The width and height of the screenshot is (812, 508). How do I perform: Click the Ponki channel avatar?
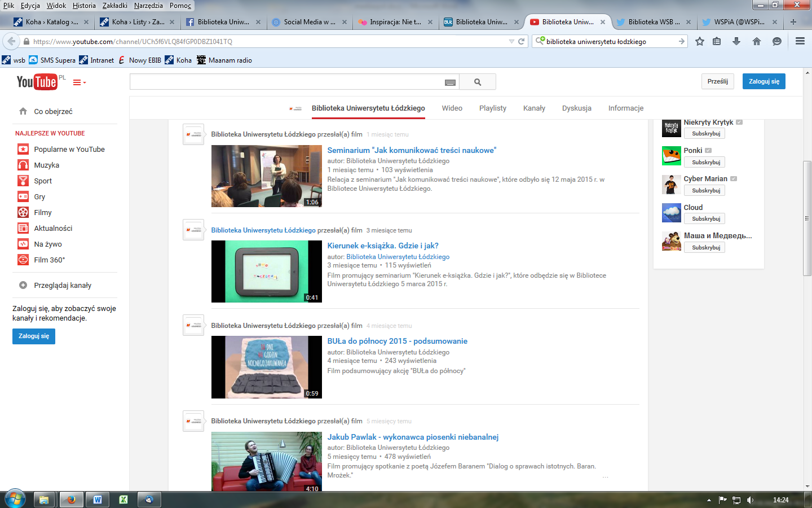pyautogui.click(x=671, y=156)
